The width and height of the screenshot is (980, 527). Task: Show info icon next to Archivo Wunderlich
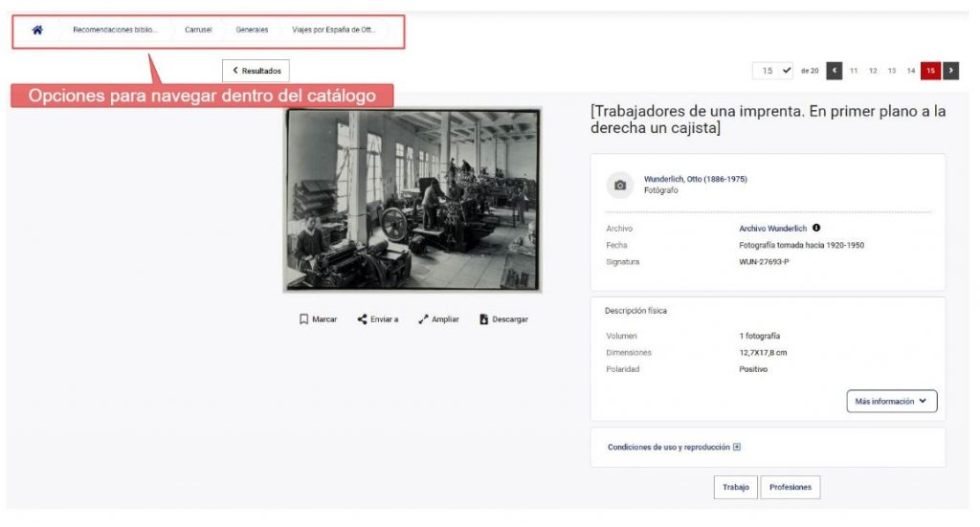pyautogui.click(x=816, y=228)
